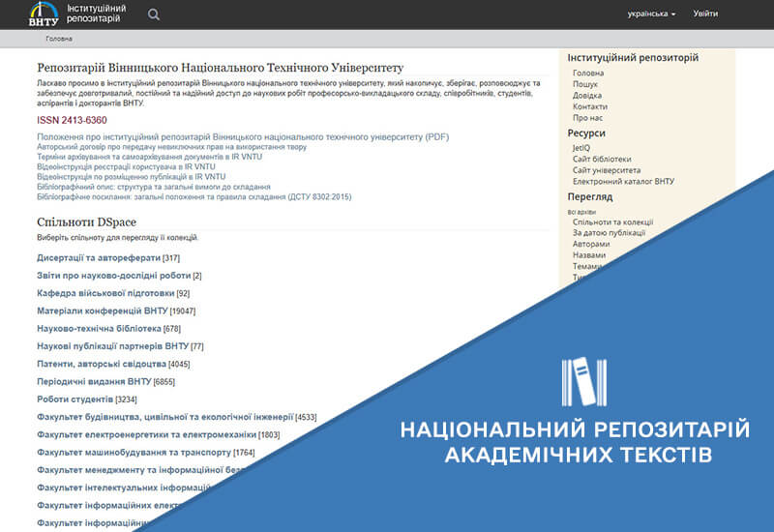The width and height of the screenshot is (774, 532).
Task: Click the Увійти login link
Action: 705,14
